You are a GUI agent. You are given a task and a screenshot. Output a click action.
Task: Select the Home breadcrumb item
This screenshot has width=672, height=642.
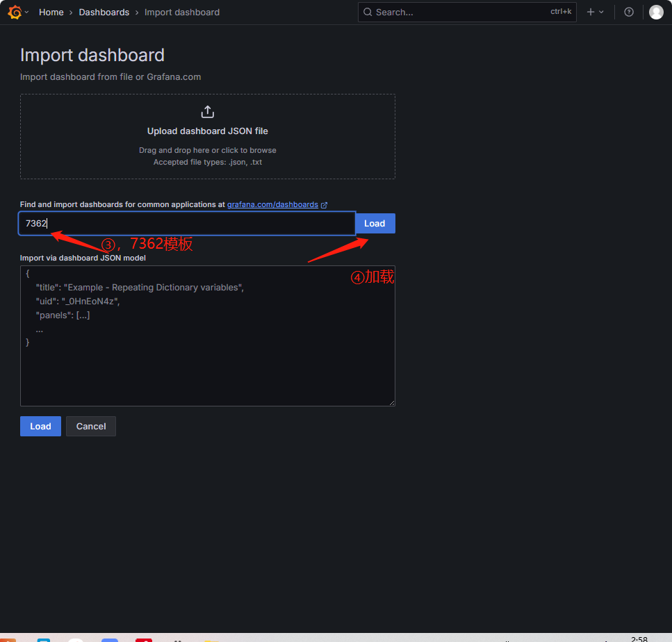(x=51, y=12)
